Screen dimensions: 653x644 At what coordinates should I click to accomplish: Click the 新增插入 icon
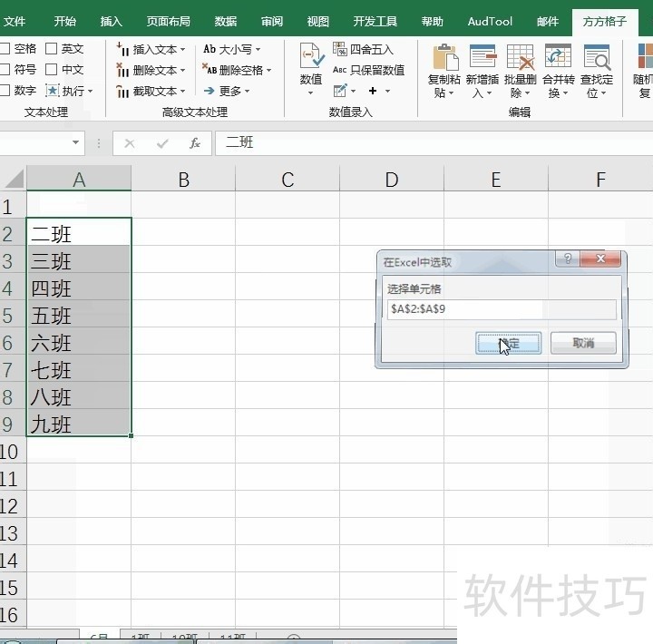pyautogui.click(x=482, y=56)
